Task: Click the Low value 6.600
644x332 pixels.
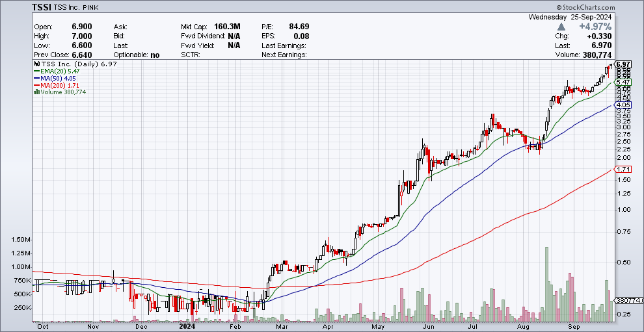Action: coord(82,45)
